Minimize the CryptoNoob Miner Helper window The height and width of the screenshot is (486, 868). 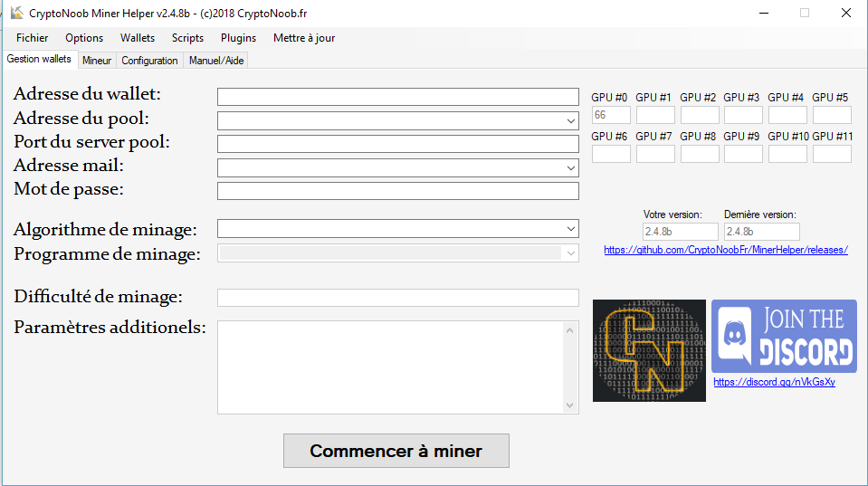[x=764, y=13]
